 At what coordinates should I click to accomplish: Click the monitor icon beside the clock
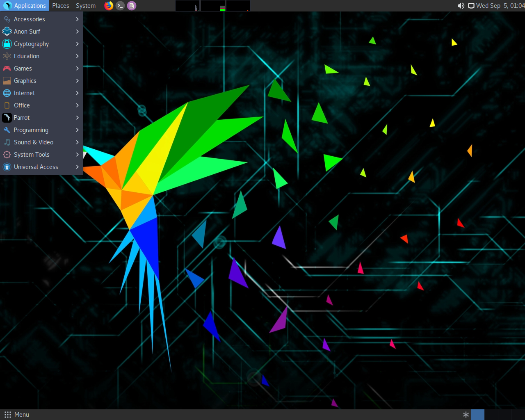point(471,6)
